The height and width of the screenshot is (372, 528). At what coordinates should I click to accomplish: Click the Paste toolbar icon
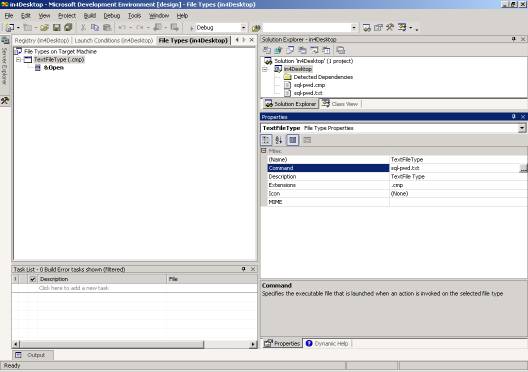coord(107,28)
